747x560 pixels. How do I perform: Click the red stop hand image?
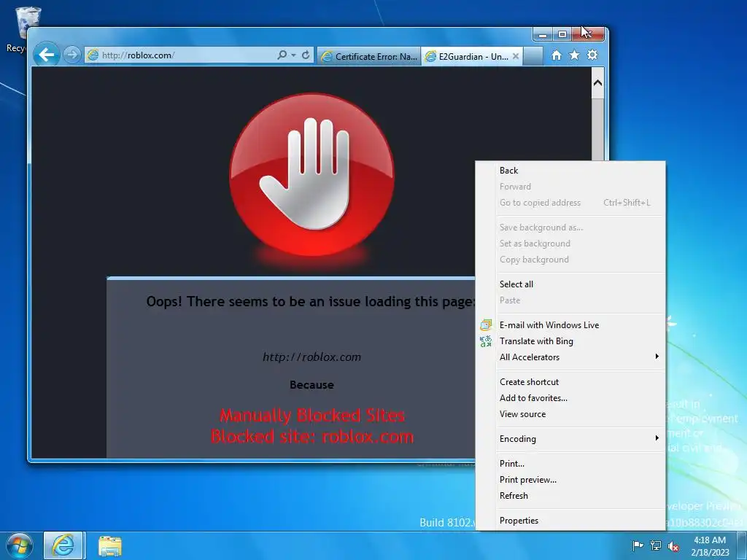coord(311,175)
